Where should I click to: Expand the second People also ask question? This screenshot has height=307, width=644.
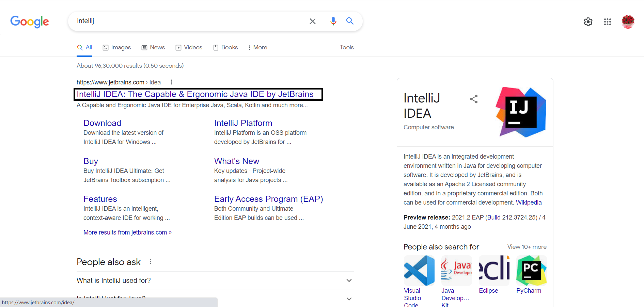215,298
